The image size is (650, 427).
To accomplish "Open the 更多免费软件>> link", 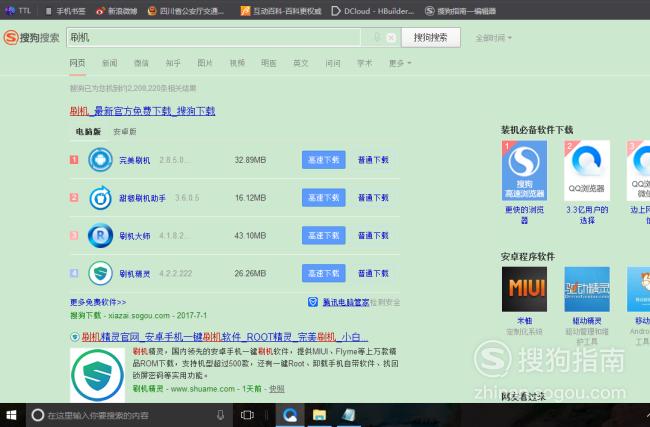I will (x=98, y=302).
